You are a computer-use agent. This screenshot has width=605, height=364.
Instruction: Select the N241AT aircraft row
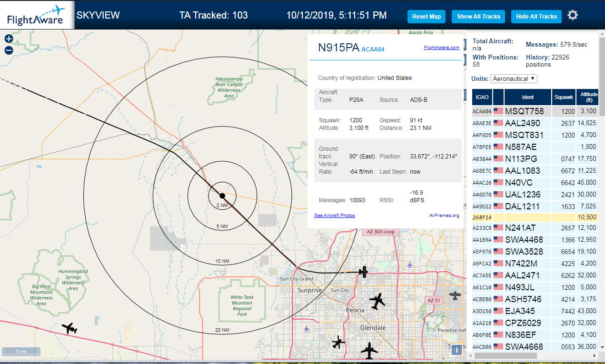click(x=535, y=228)
